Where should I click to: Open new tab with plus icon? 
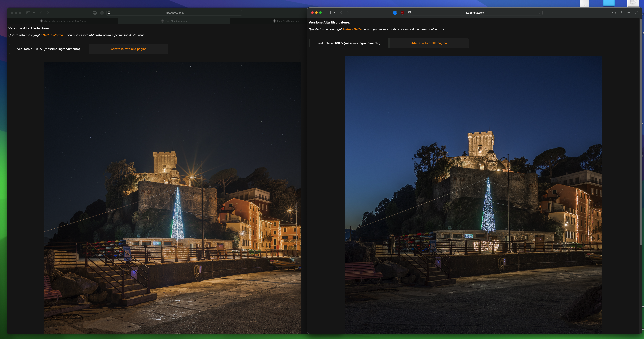629,13
